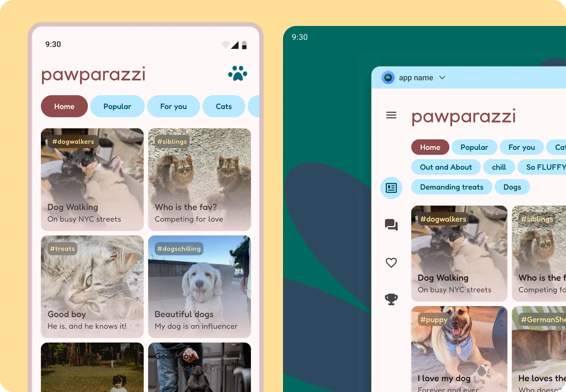Screen dimensions: 566x392
Task: Click the #siblings tag on phone card
Action: tap(172, 142)
